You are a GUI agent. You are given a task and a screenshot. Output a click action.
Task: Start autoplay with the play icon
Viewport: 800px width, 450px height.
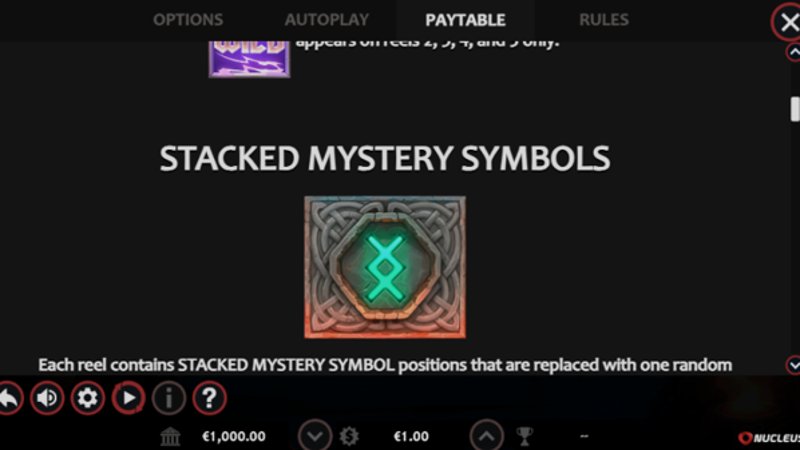click(128, 398)
